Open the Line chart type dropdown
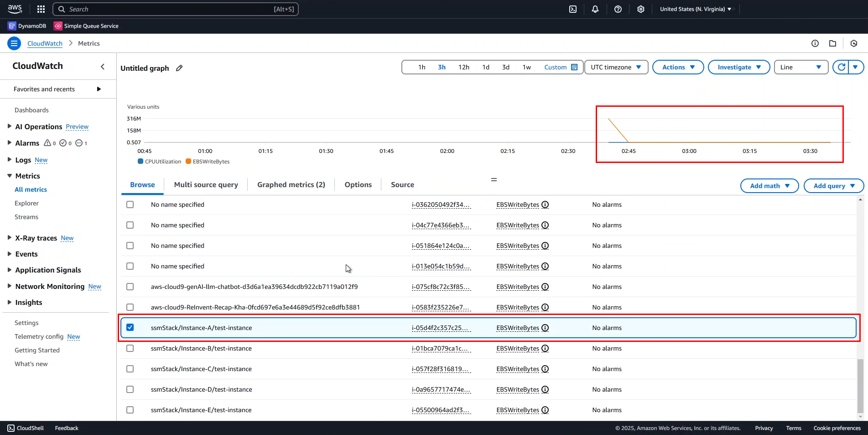 (x=800, y=67)
